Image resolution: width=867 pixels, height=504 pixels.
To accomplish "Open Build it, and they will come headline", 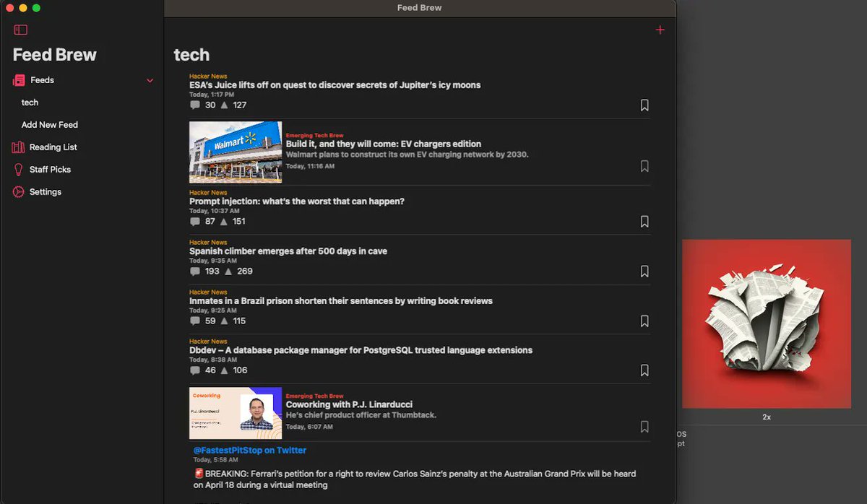I will click(x=384, y=144).
